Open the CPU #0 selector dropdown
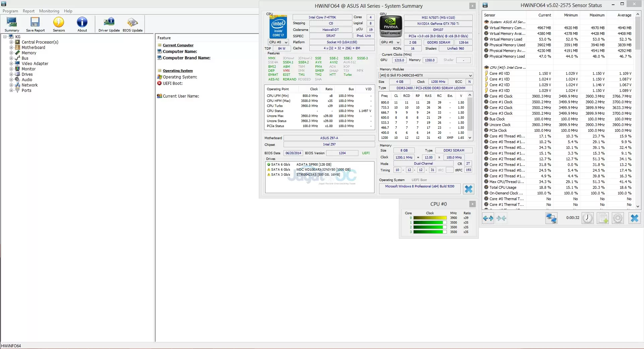Viewport: 644px width, 349px height. pos(278,42)
